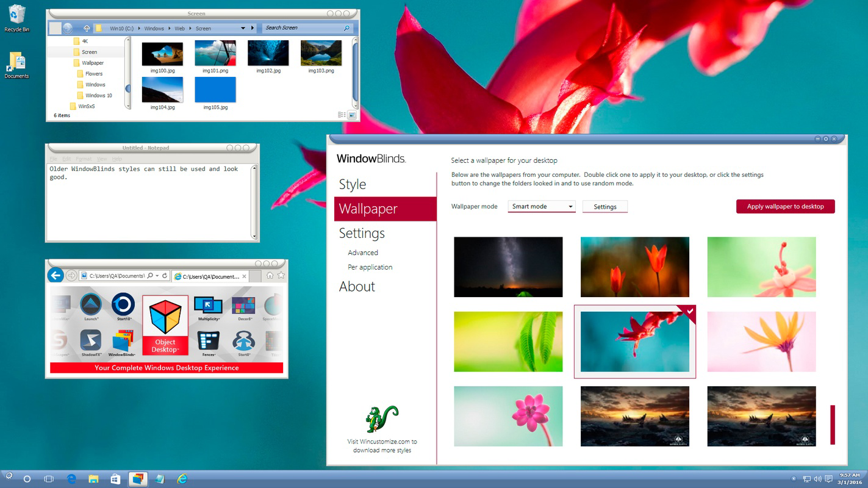Open Microsoft Edge from the taskbar

71,479
